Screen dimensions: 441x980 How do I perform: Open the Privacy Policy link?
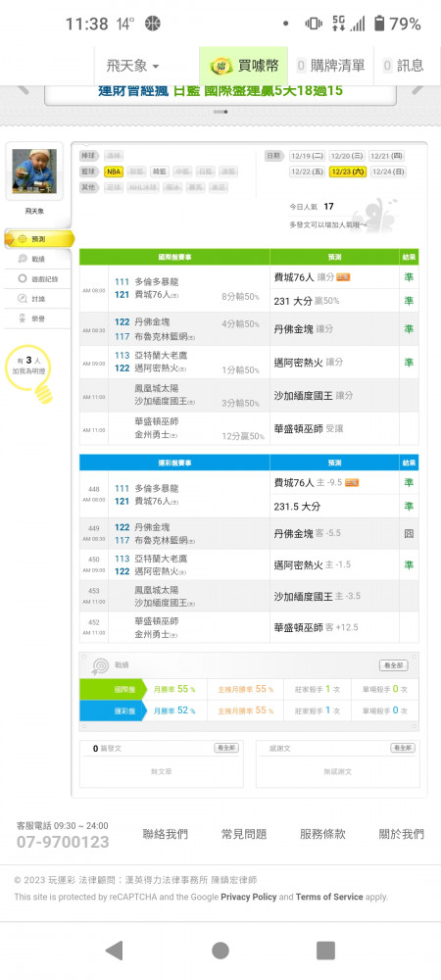pos(249,897)
